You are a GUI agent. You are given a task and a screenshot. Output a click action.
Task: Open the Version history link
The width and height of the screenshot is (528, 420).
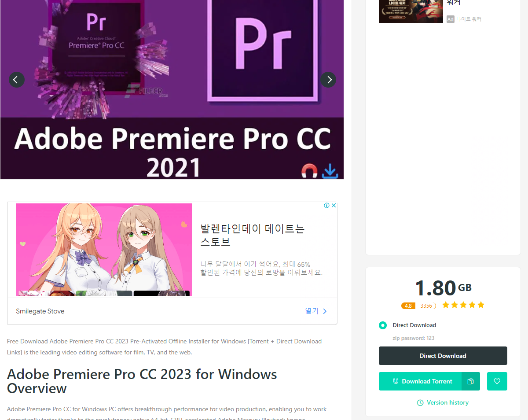443,402
